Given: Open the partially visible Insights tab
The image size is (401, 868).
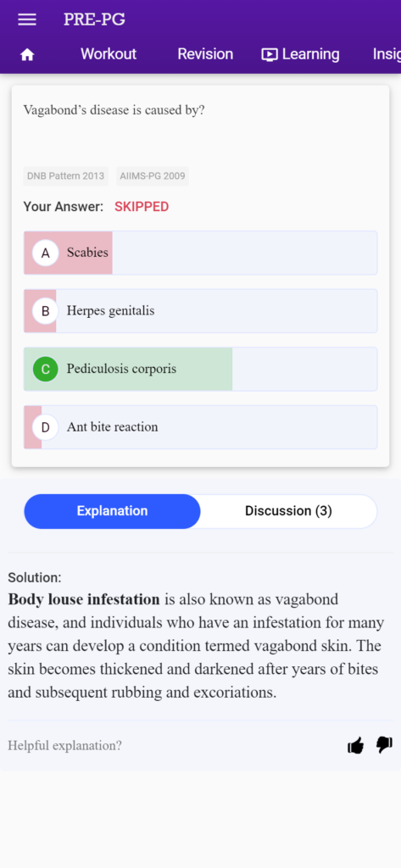Looking at the screenshot, I should point(387,54).
